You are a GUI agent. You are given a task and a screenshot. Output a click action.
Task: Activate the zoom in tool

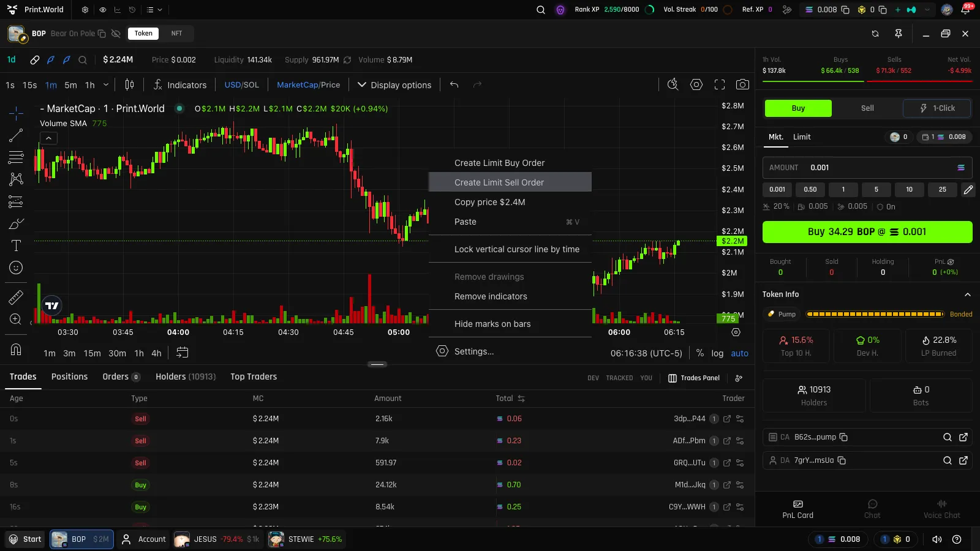click(16, 319)
